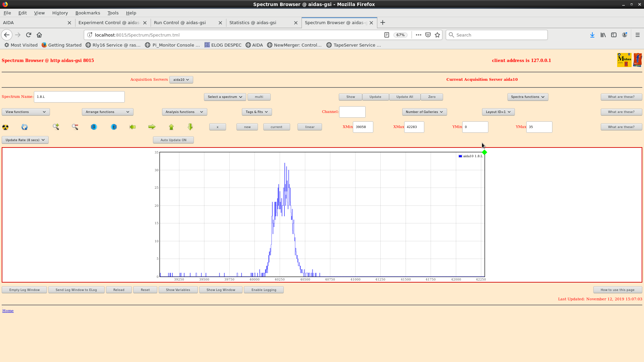The width and height of the screenshot is (644, 362).
Task: Click the blue double up-arrow icon
Action: tap(114, 127)
